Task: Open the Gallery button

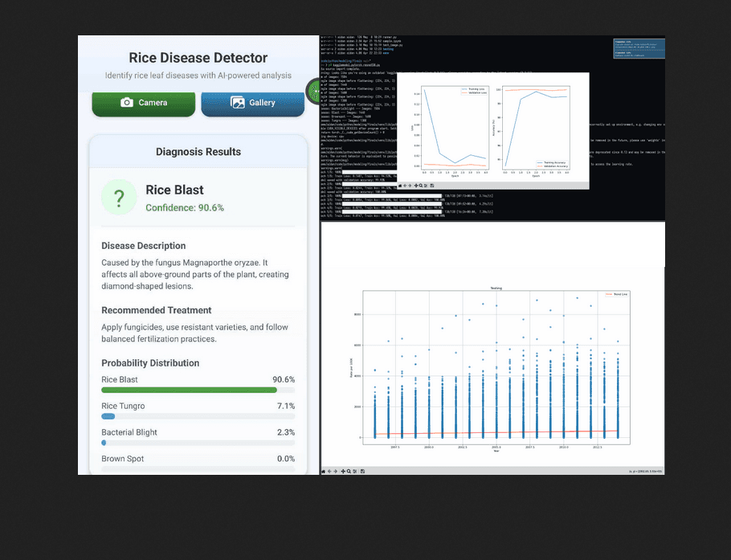Action: [x=252, y=103]
